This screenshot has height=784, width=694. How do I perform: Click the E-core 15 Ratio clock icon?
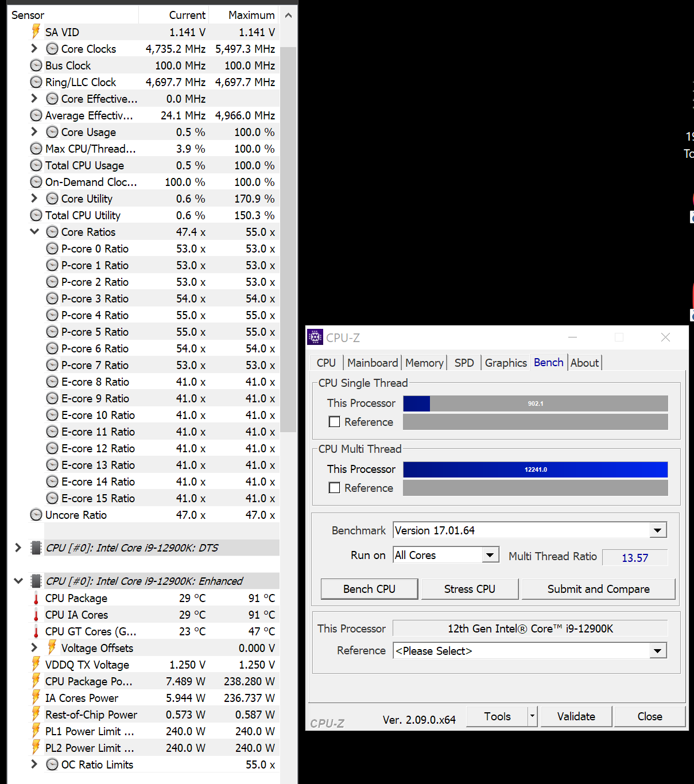pyautogui.click(x=52, y=498)
